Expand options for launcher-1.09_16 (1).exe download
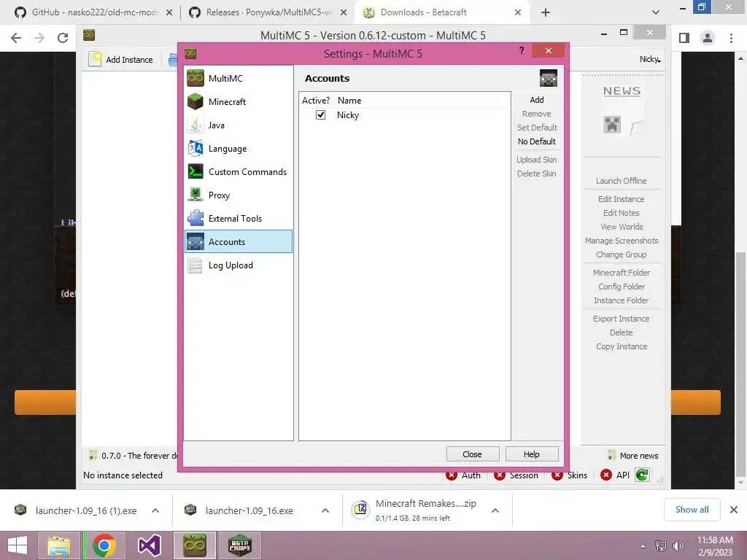Viewport: 747px width, 560px height. (x=155, y=510)
